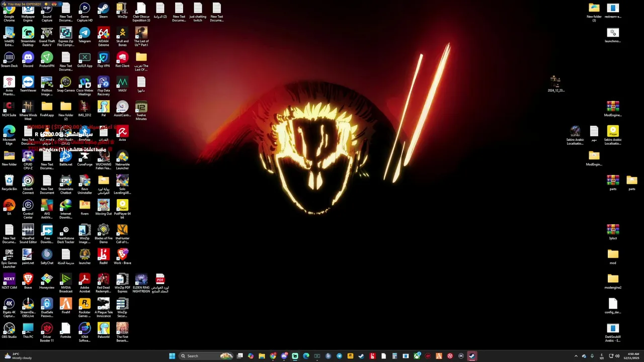Open Rockstar Games launcher shortcut
644x362 pixels.
click(85, 308)
